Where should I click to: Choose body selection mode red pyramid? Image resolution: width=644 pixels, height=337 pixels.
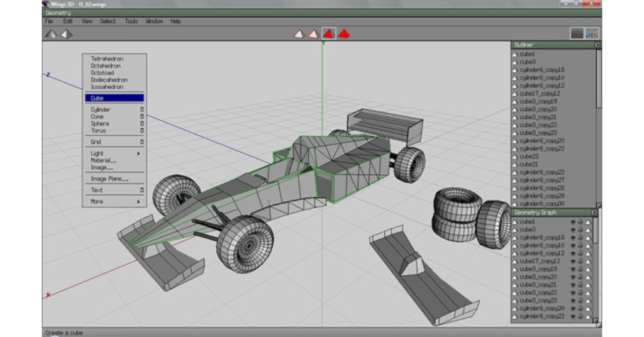tap(344, 34)
